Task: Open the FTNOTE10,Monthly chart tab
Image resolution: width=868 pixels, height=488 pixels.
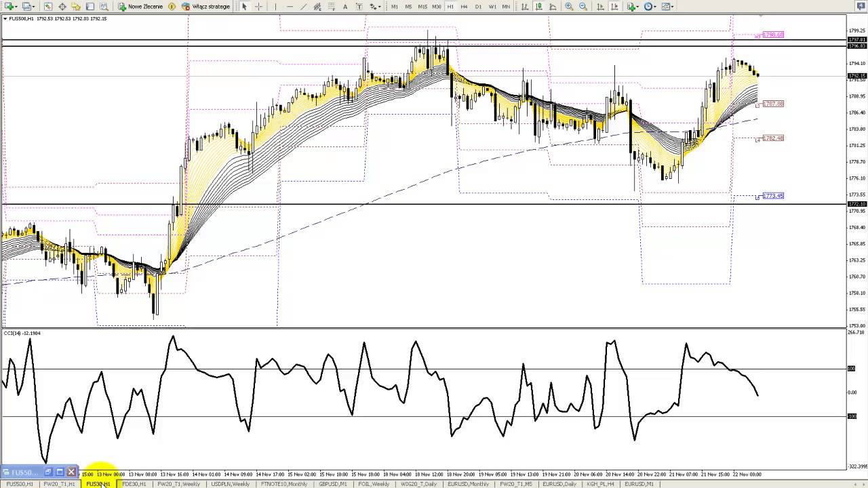Action: 284,484
